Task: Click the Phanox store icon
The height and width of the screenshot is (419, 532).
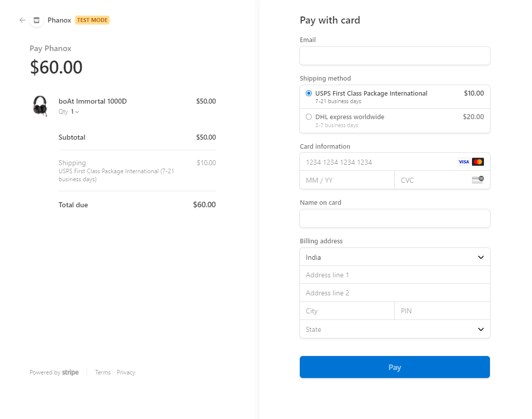Action: click(x=36, y=21)
